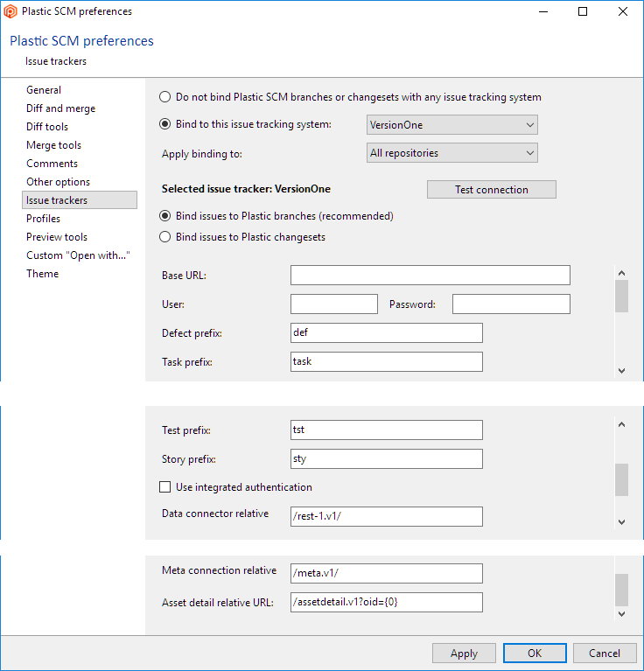Go to Diff and merge settings
The image size is (644, 671).
60,108
